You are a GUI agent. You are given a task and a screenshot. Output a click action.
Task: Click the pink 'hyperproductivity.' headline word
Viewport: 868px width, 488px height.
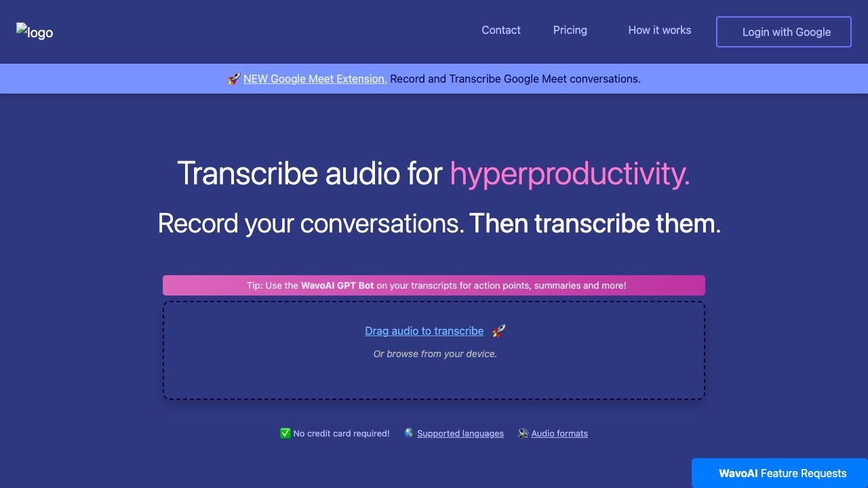pyautogui.click(x=570, y=174)
